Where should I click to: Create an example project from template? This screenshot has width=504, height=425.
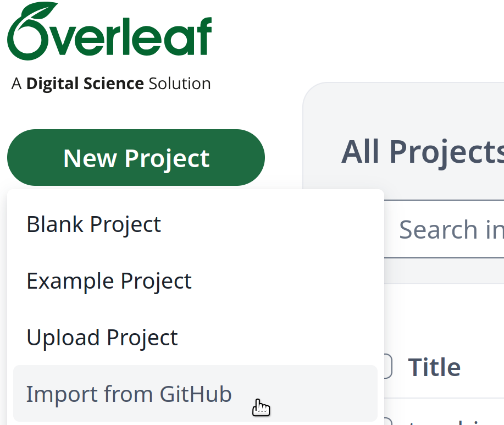pos(109,280)
